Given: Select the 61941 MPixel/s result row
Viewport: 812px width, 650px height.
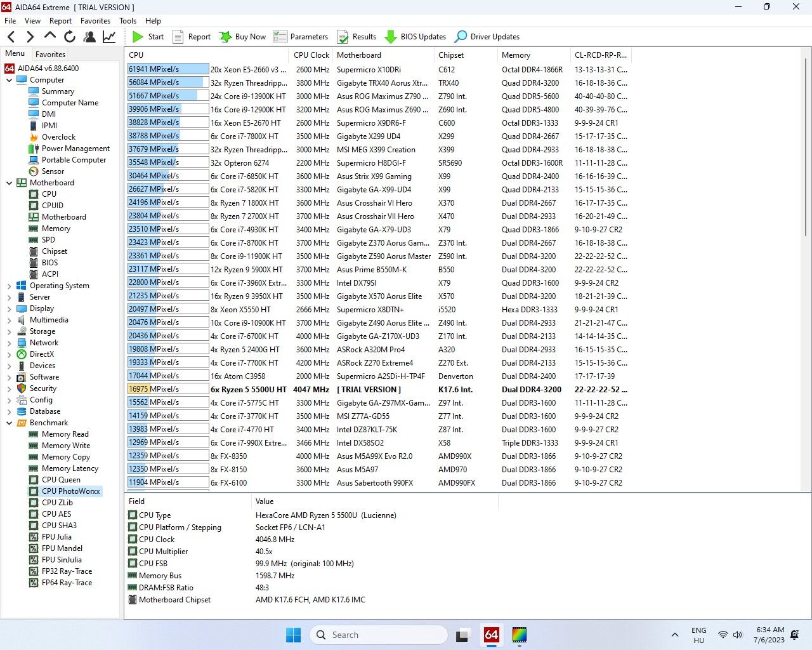Looking at the screenshot, I should [x=379, y=70].
